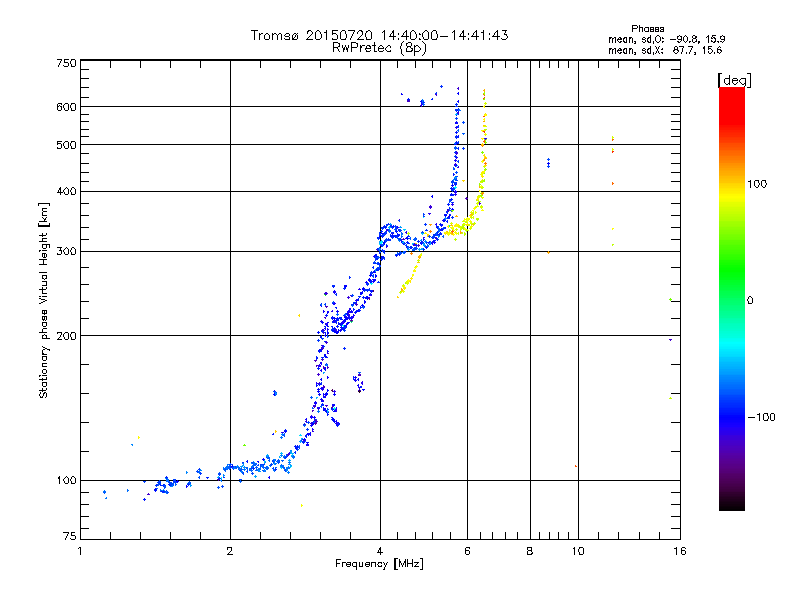Click the 'Frequency [MHz]' axis label

tap(379, 564)
